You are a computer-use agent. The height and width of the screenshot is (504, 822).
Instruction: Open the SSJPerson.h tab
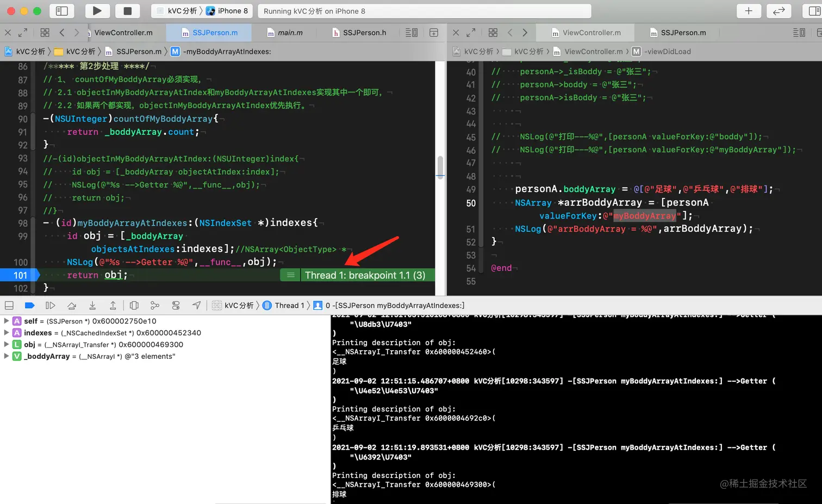coord(359,33)
